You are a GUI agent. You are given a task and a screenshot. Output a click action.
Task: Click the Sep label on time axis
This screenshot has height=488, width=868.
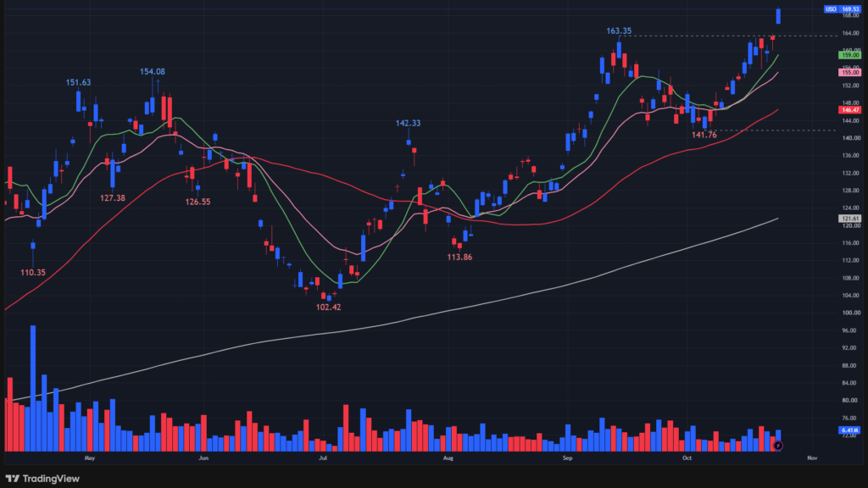pos(567,458)
